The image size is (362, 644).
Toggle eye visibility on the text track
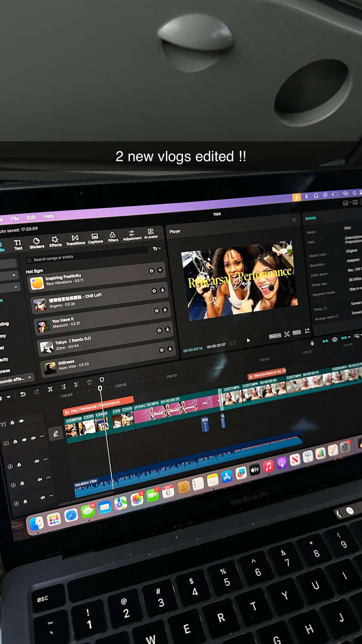click(22, 421)
